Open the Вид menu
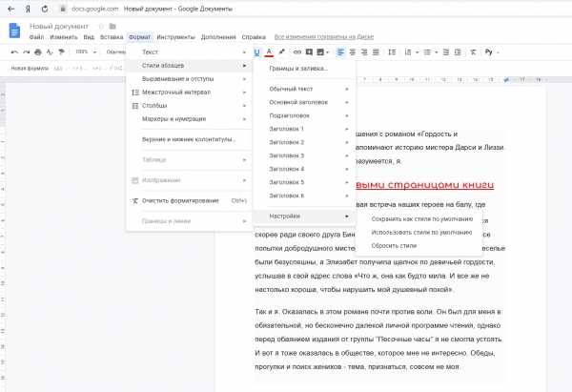The width and height of the screenshot is (572, 392). [89, 37]
